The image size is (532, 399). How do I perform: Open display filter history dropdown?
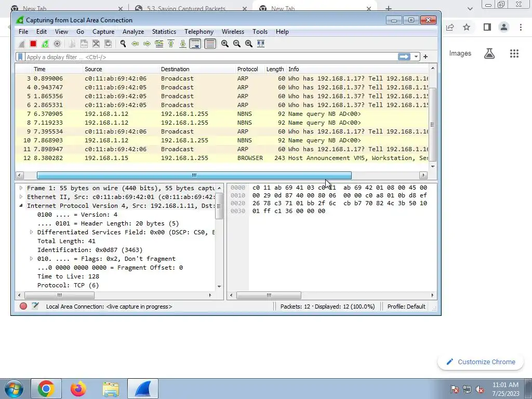(x=416, y=57)
